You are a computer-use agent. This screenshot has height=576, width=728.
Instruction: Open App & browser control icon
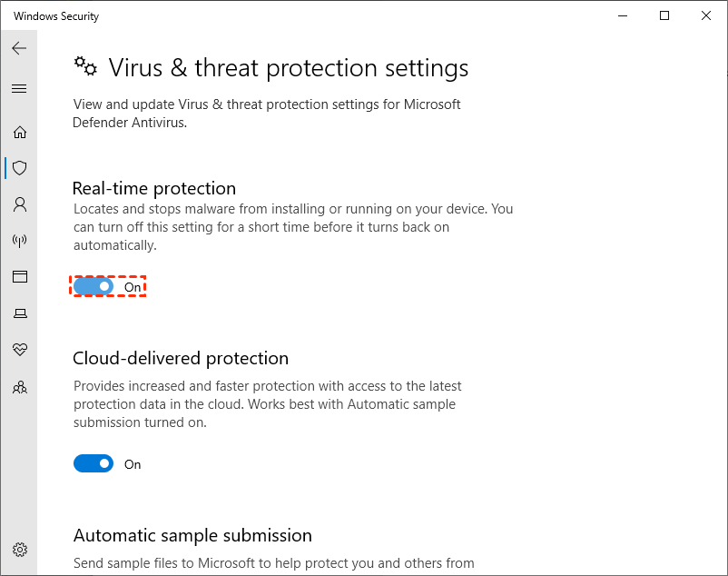click(x=19, y=276)
